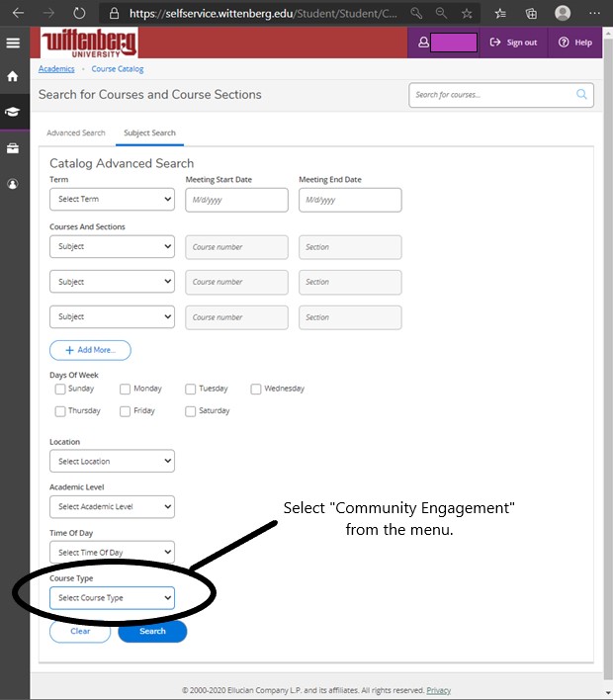Switch to the Advanced Search tab

click(76, 133)
